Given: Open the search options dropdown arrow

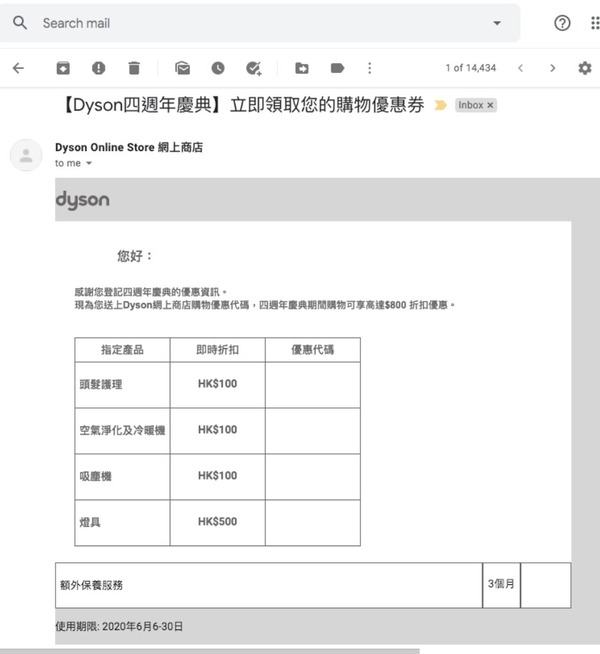Looking at the screenshot, I should 497,23.
